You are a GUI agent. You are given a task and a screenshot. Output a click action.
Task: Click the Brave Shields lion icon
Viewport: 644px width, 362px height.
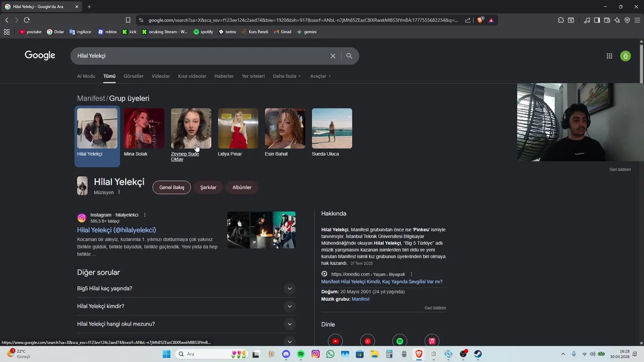coord(480,20)
